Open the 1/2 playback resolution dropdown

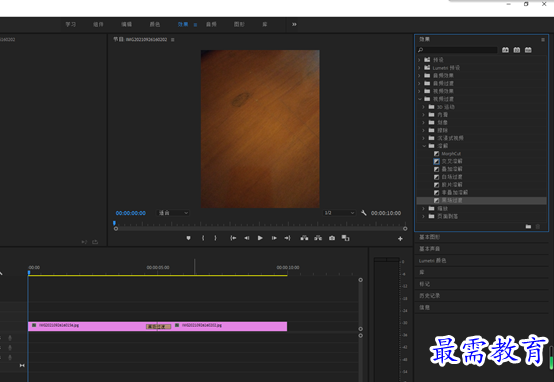339,213
